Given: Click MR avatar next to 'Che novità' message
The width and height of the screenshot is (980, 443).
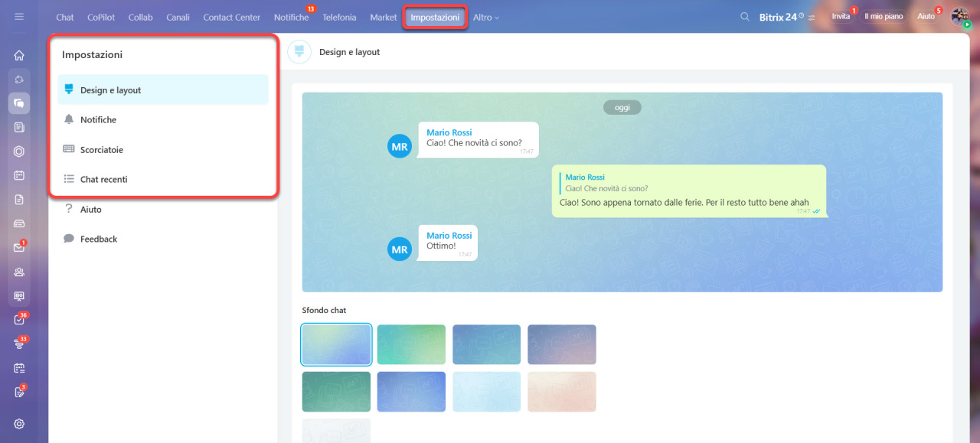Looking at the screenshot, I should [x=400, y=146].
